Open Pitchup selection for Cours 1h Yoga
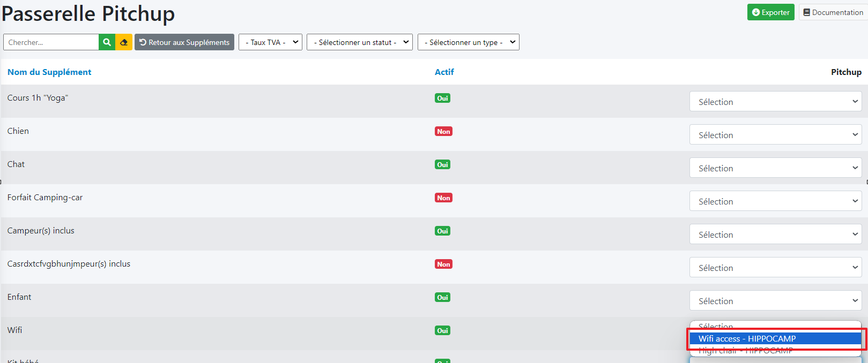Image resolution: width=868 pixels, height=363 pixels. [x=775, y=102]
